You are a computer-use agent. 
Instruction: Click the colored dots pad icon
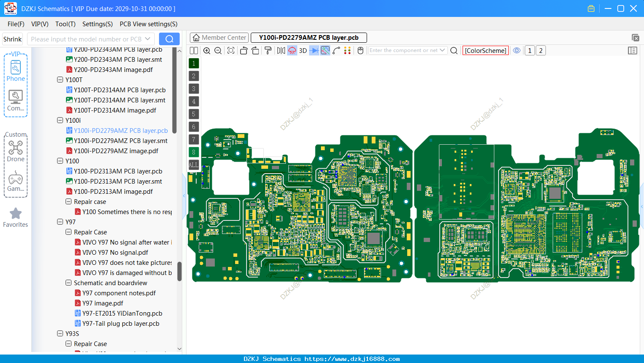(x=347, y=51)
